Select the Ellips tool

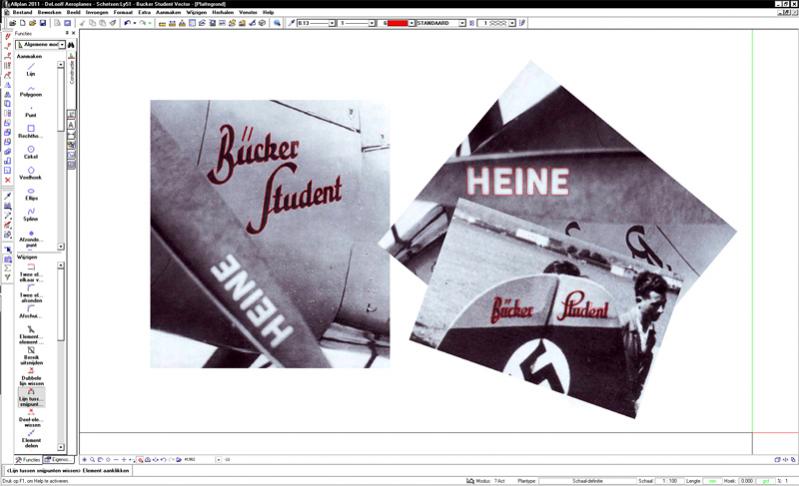coord(31,194)
